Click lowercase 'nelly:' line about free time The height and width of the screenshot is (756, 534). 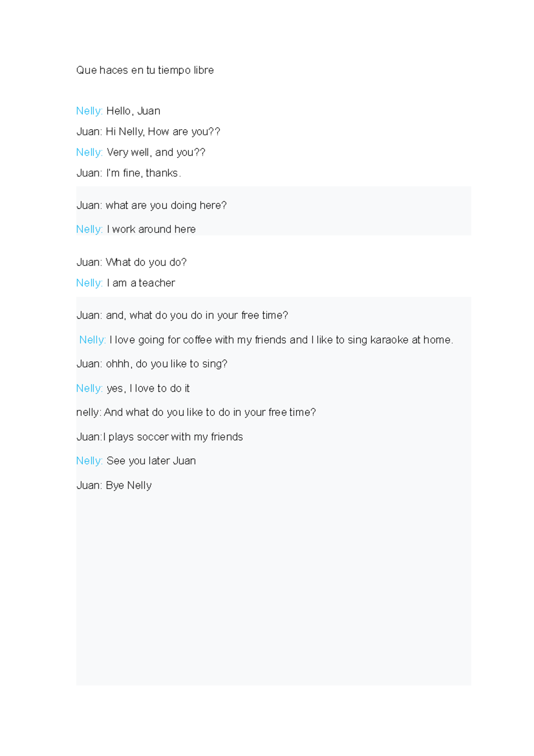point(196,413)
